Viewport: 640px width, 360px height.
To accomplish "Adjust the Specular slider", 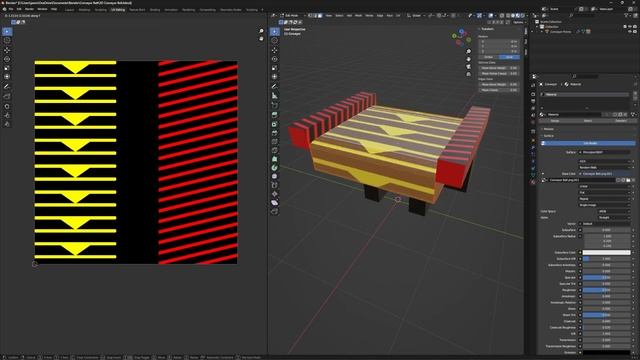I will click(x=607, y=278).
